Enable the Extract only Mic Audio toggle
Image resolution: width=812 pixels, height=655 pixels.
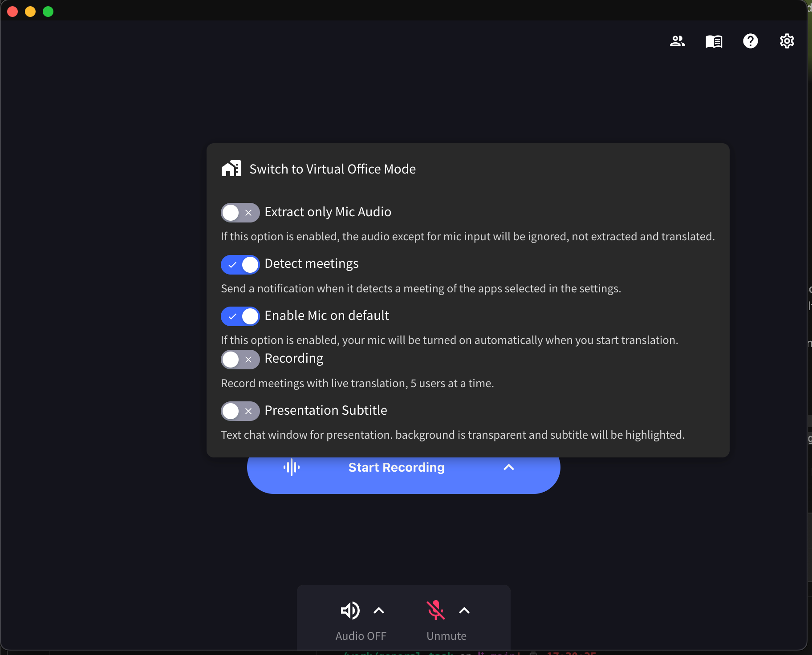coord(240,213)
